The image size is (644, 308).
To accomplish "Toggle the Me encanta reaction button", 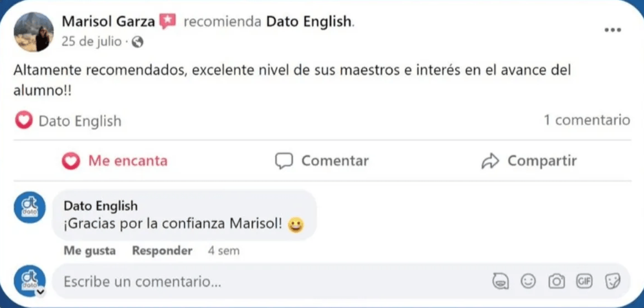I will [115, 161].
